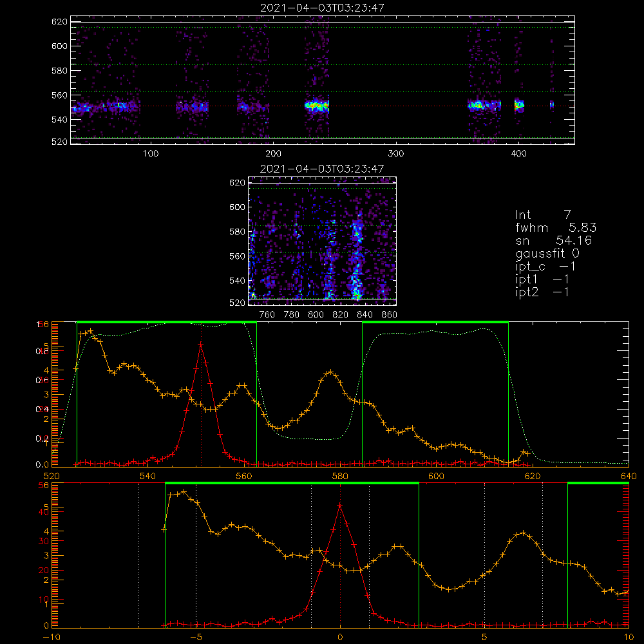
Task: Click the 'gaussfit 0' status text
Action: (x=547, y=253)
